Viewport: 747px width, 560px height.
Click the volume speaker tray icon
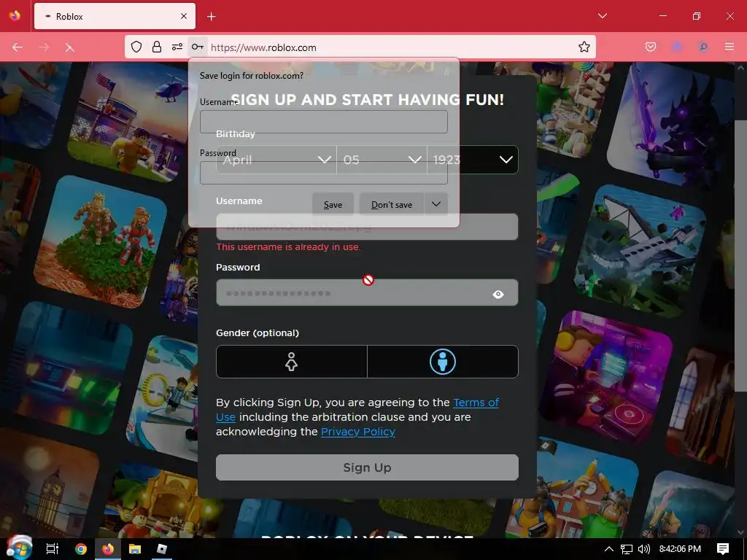tap(643, 549)
